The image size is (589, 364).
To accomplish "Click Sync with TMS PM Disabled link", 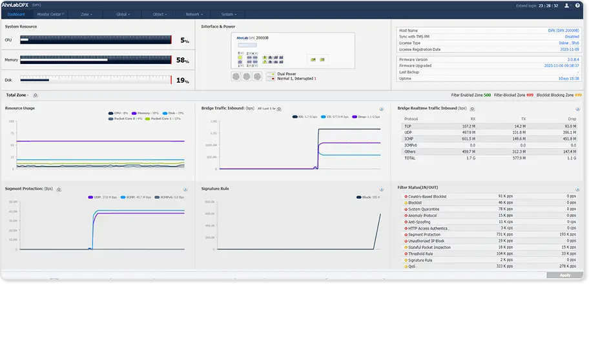I will click(x=572, y=37).
